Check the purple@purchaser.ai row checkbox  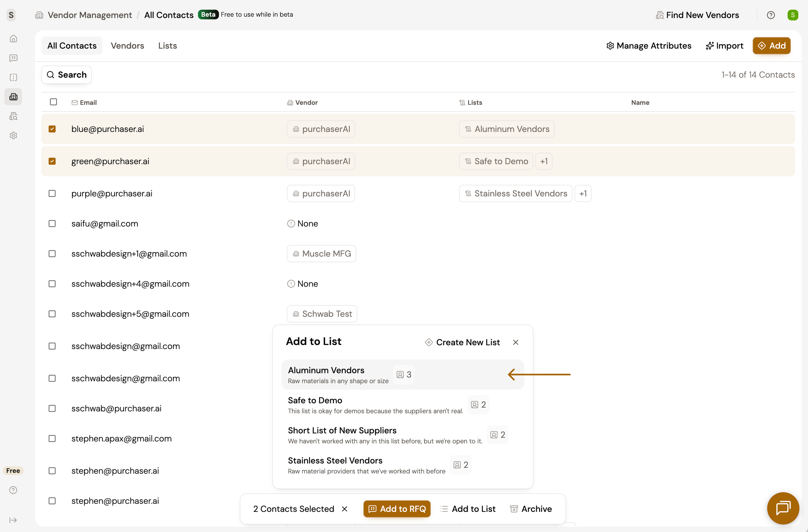52,193
